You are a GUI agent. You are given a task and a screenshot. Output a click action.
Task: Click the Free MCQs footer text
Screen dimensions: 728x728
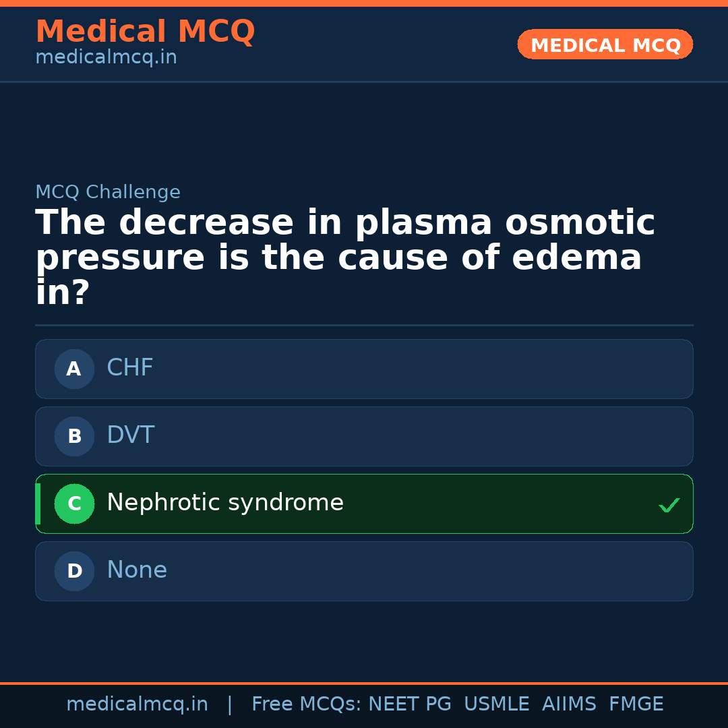tap(306, 704)
